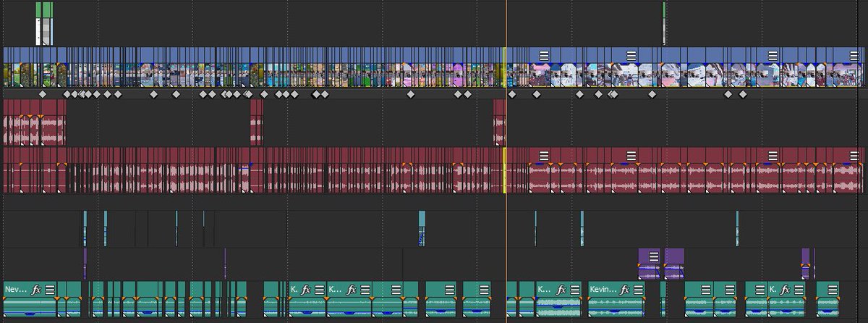Image resolution: width=868 pixels, height=323 pixels.
Task: Select the leftmost red clip in upper audio track
Action: (x=33, y=123)
